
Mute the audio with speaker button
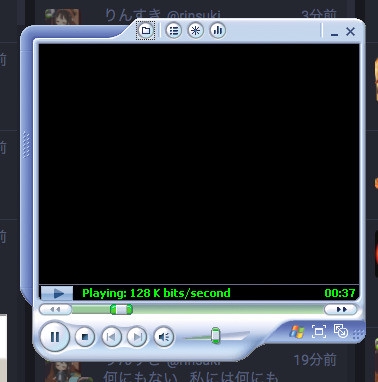[x=164, y=337]
